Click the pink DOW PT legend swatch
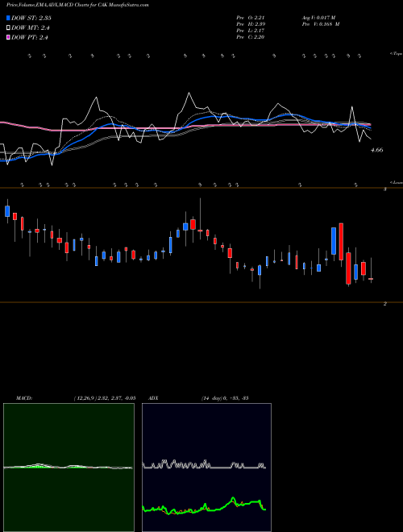 tap(9, 38)
